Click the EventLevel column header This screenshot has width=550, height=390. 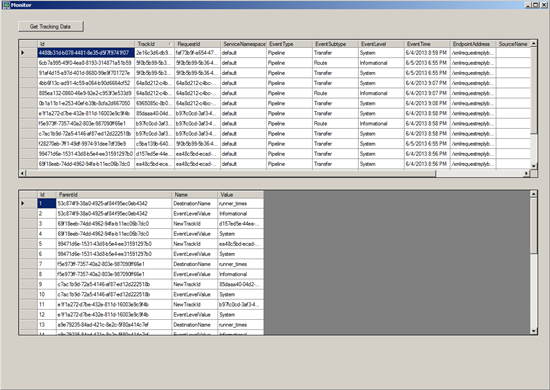[381, 44]
